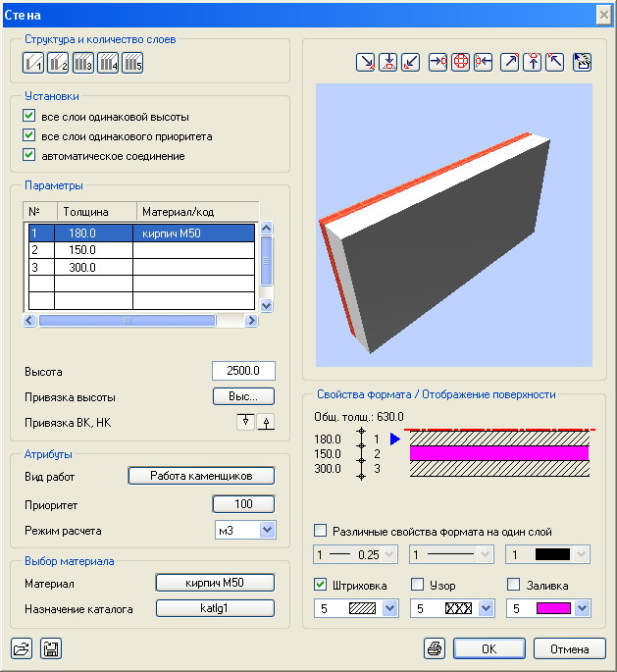Set preview view with upward arrow icon
The width and height of the screenshot is (617, 672).
[x=533, y=62]
